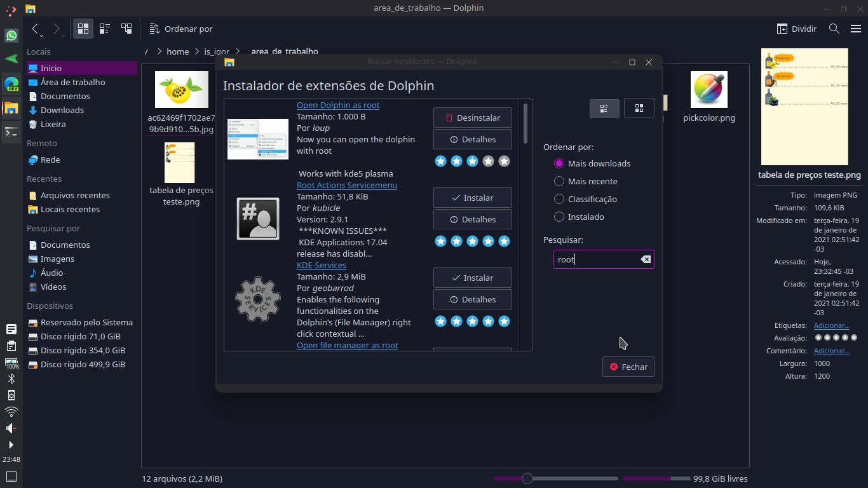Close installer with Fechar button
Screen dimensions: 868x488
(628, 367)
